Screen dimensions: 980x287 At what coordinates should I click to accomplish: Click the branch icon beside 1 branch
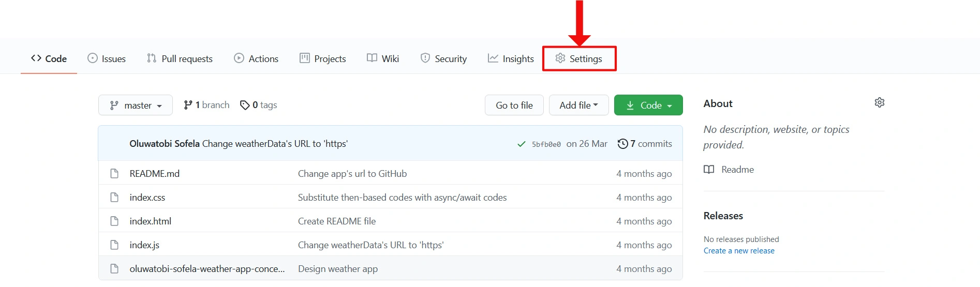point(188,105)
